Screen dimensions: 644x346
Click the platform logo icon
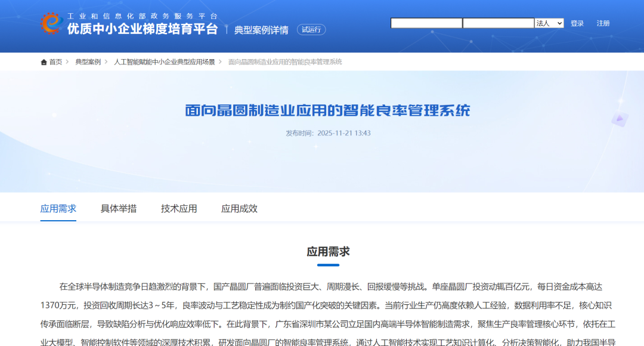coord(51,23)
